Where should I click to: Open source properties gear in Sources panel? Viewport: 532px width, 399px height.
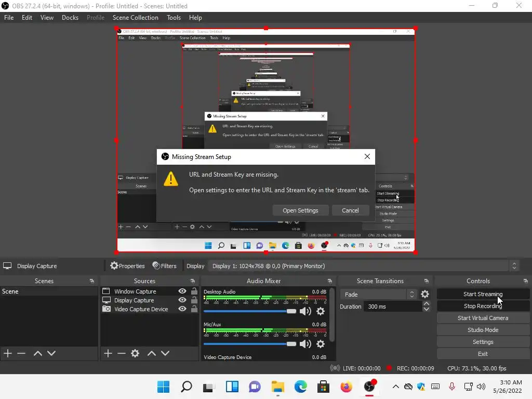point(135,353)
